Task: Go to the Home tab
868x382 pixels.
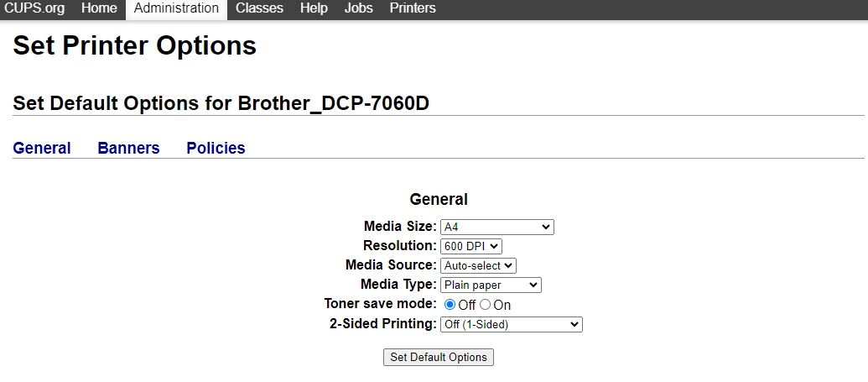Action: point(99,8)
